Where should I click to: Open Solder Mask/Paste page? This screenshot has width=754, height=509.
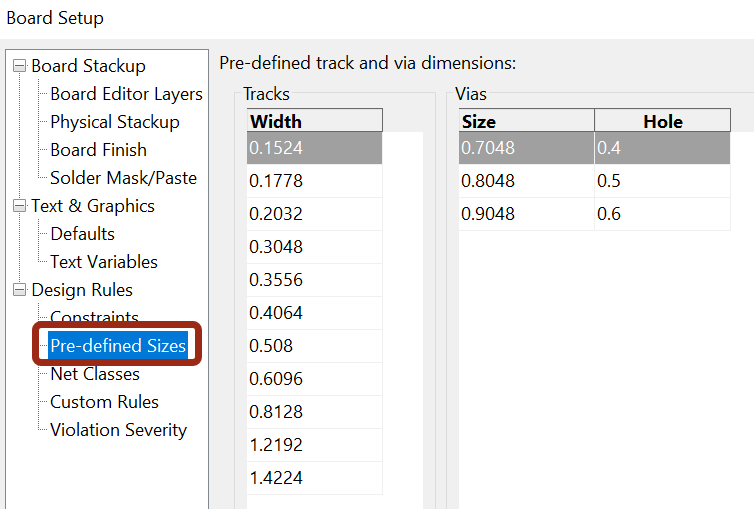124,178
